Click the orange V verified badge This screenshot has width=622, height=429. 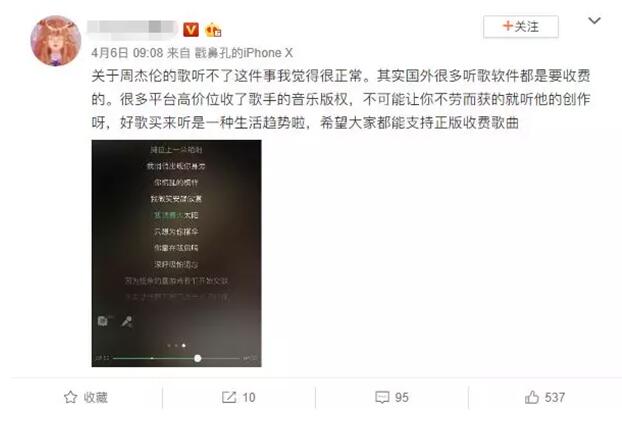coord(191,29)
